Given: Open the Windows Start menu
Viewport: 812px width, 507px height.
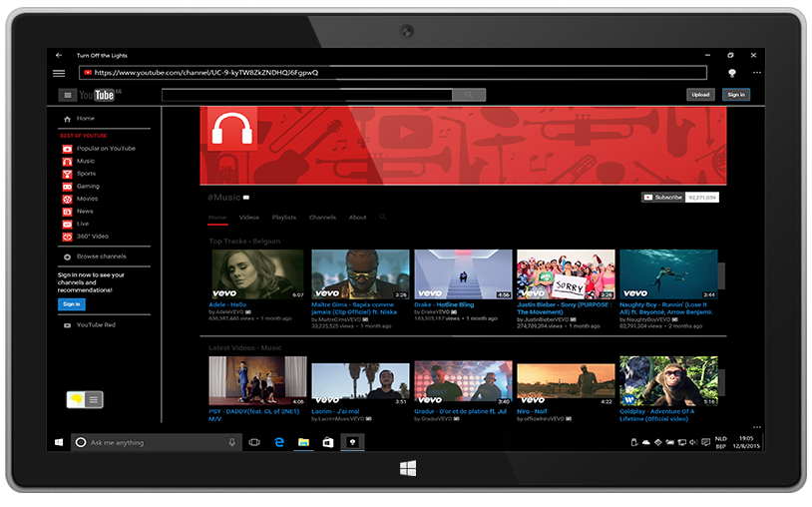Looking at the screenshot, I should point(59,442).
